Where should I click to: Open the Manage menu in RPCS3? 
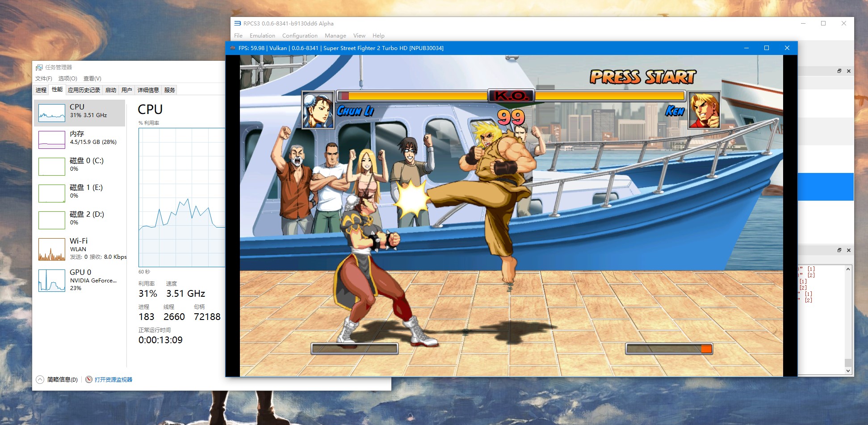click(335, 36)
